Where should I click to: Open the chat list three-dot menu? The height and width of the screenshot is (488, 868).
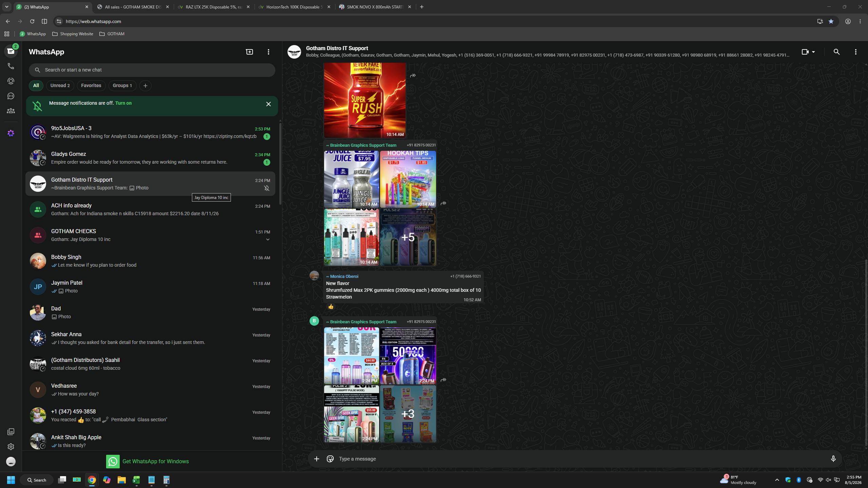(x=268, y=52)
